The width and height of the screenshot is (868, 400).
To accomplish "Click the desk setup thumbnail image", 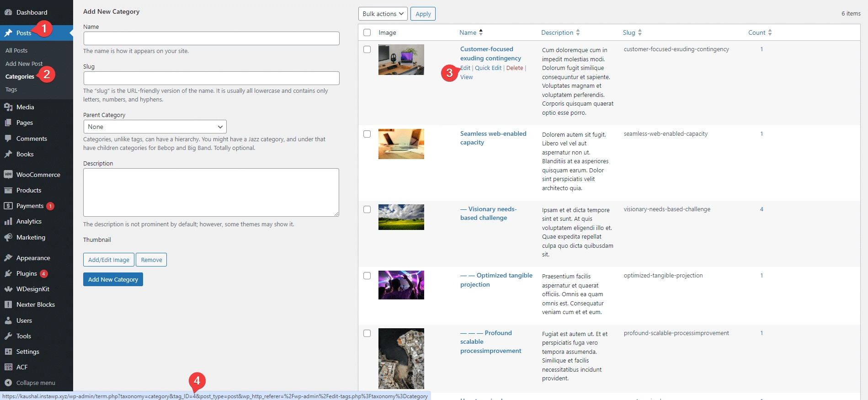I will (x=401, y=60).
